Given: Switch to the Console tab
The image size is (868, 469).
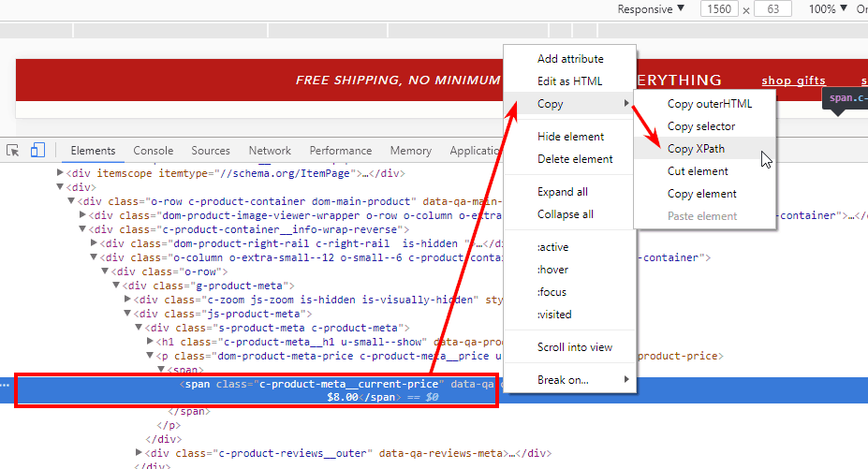Looking at the screenshot, I should tap(153, 151).
